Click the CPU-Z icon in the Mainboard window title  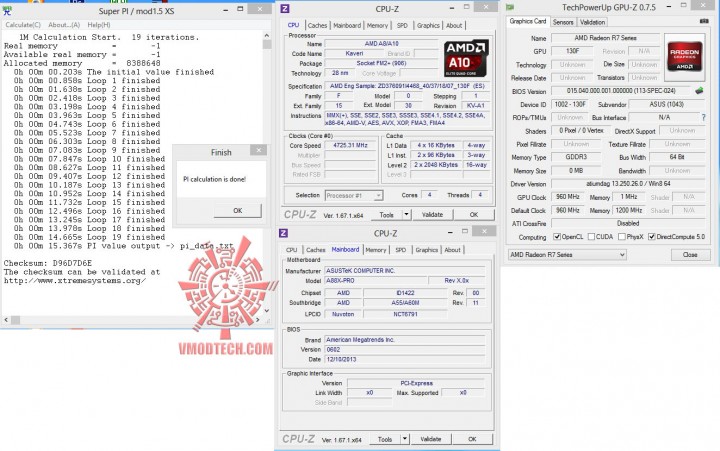[283, 233]
